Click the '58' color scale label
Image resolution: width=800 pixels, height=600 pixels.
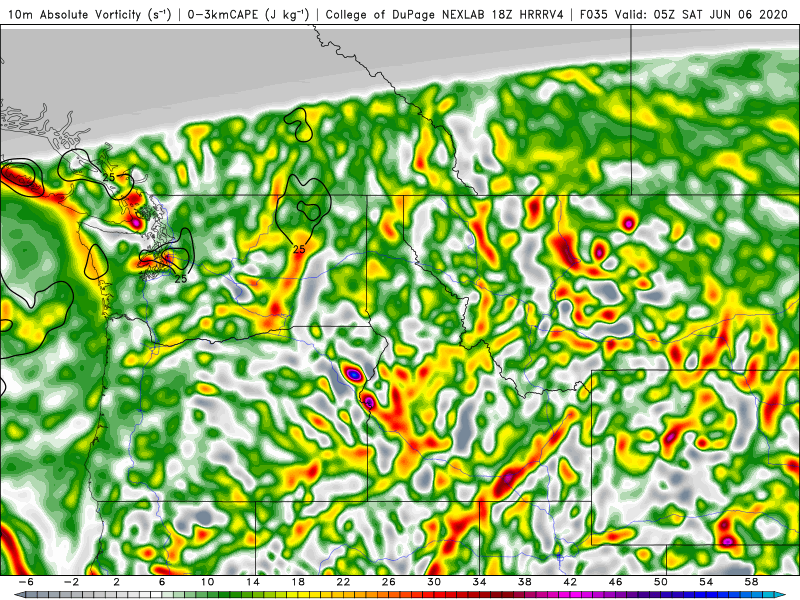(x=751, y=582)
